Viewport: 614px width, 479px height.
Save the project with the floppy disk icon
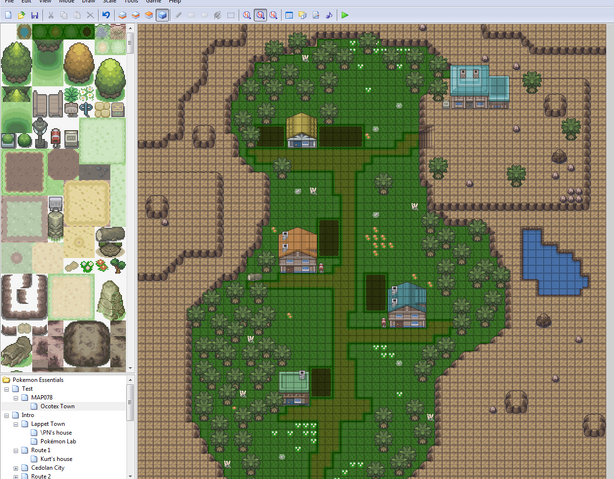point(34,15)
